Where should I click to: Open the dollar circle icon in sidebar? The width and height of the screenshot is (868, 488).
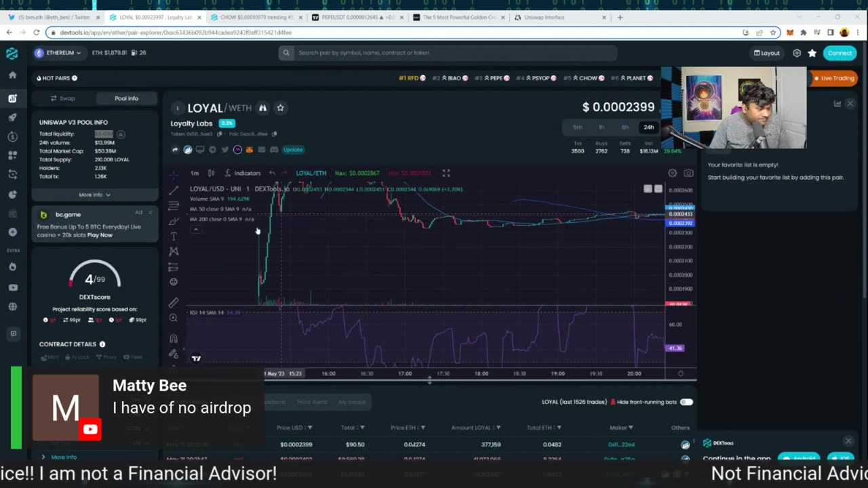(x=12, y=136)
